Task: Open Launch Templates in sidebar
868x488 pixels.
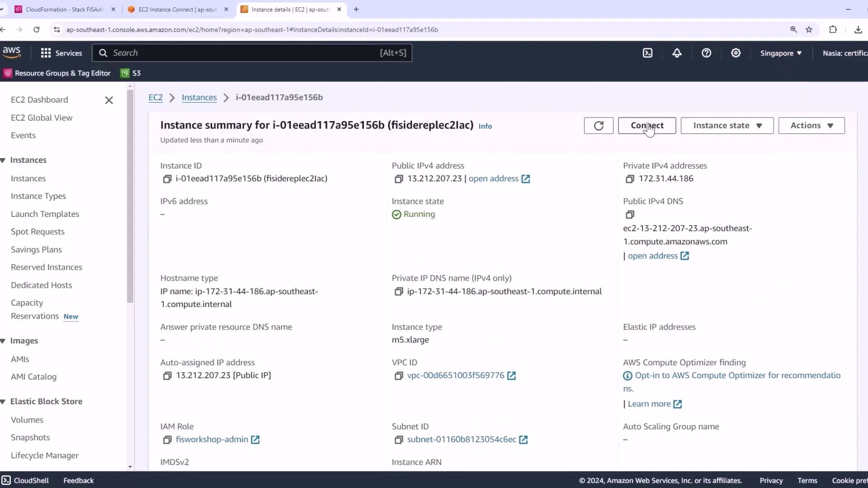Action: tap(45, 214)
